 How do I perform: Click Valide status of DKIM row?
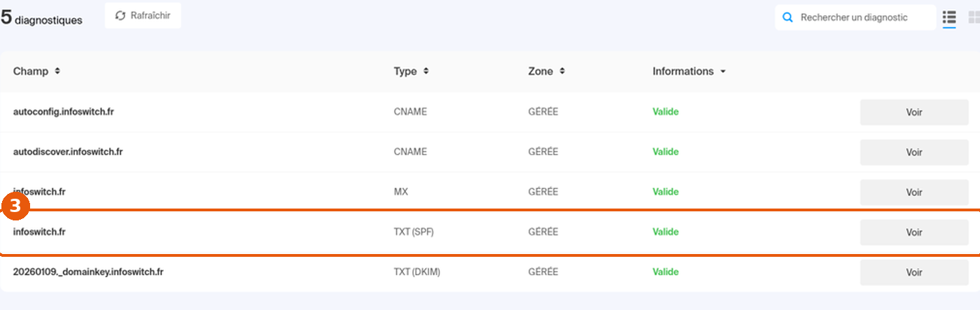click(x=666, y=272)
